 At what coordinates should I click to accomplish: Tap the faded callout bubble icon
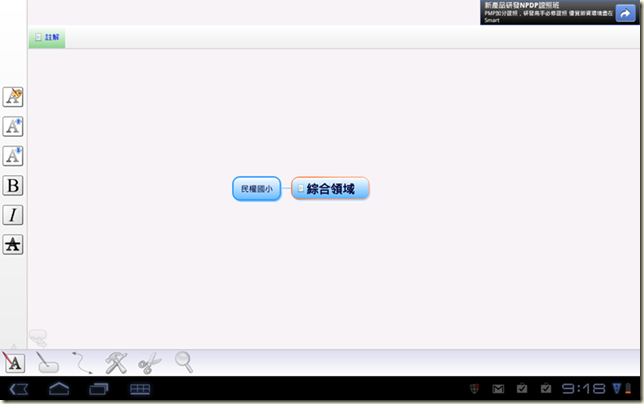click(x=38, y=338)
